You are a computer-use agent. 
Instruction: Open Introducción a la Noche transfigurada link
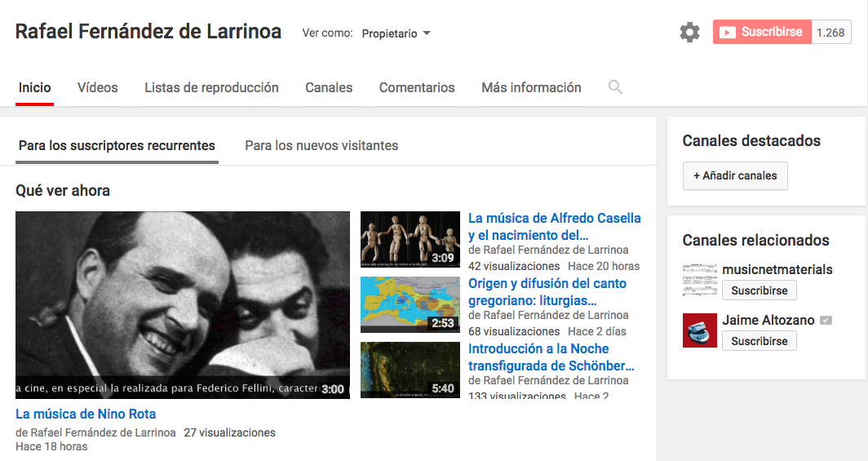[551, 357]
